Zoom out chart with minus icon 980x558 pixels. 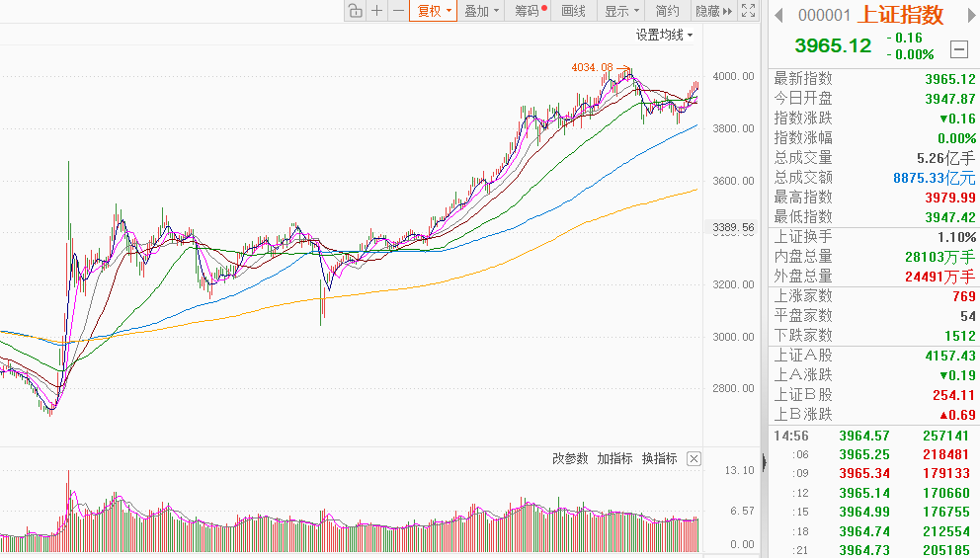click(x=398, y=11)
